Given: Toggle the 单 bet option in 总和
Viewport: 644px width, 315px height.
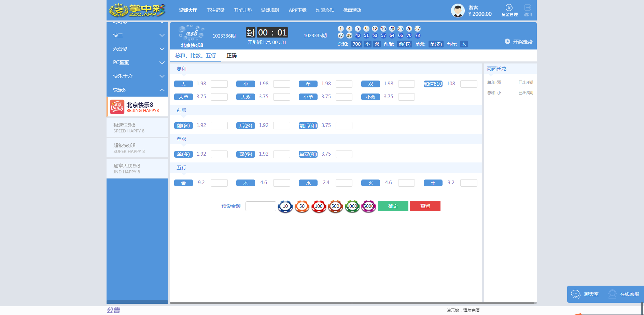Looking at the screenshot, I should (308, 84).
